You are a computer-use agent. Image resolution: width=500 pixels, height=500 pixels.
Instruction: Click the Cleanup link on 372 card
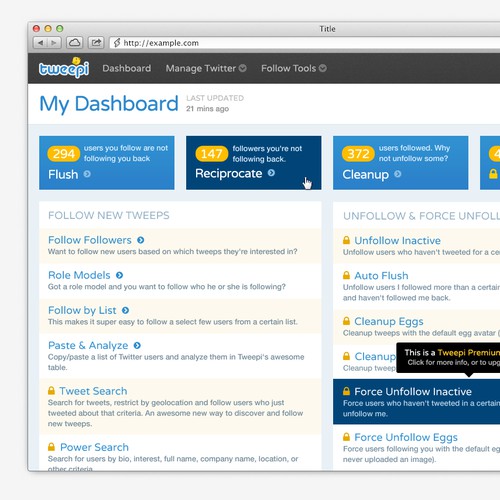[x=366, y=174]
